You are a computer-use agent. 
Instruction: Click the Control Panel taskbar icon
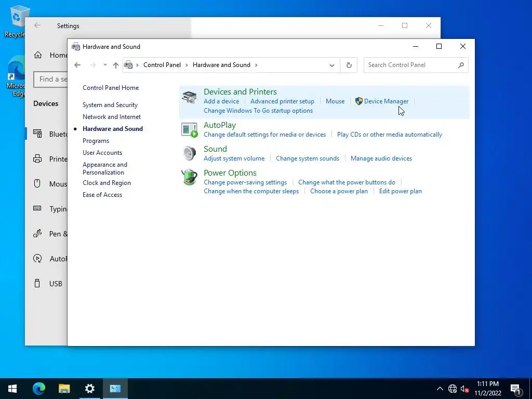(x=115, y=389)
